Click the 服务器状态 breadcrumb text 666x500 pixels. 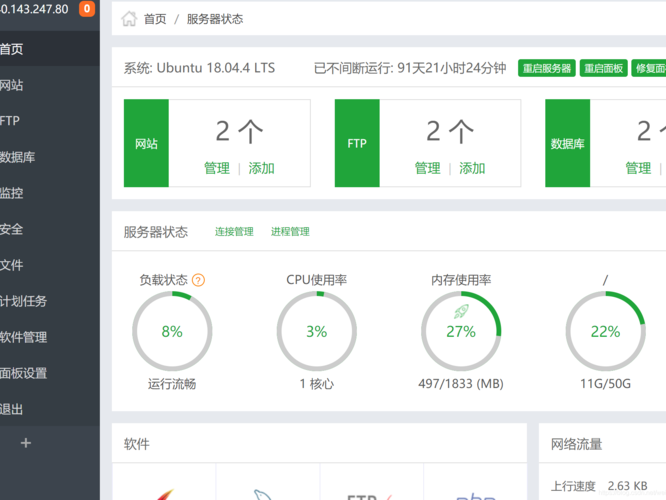(x=215, y=19)
